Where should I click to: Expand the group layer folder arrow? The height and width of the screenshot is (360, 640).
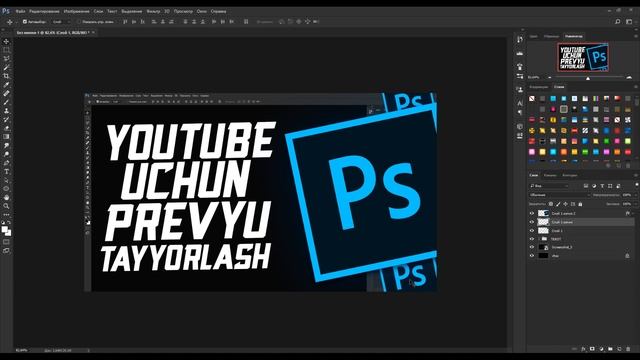[539, 239]
